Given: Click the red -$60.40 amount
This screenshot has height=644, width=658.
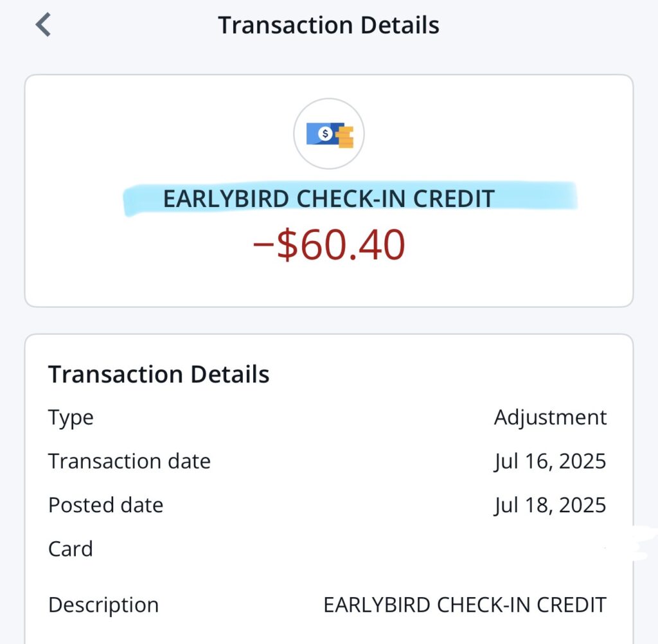Looking at the screenshot, I should point(328,246).
